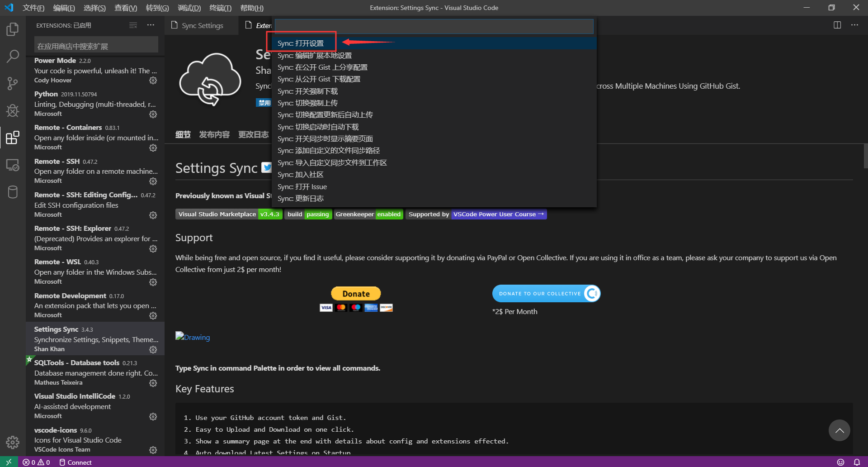
Task: Switch to the Sync Settings editor tab
Action: 202,25
